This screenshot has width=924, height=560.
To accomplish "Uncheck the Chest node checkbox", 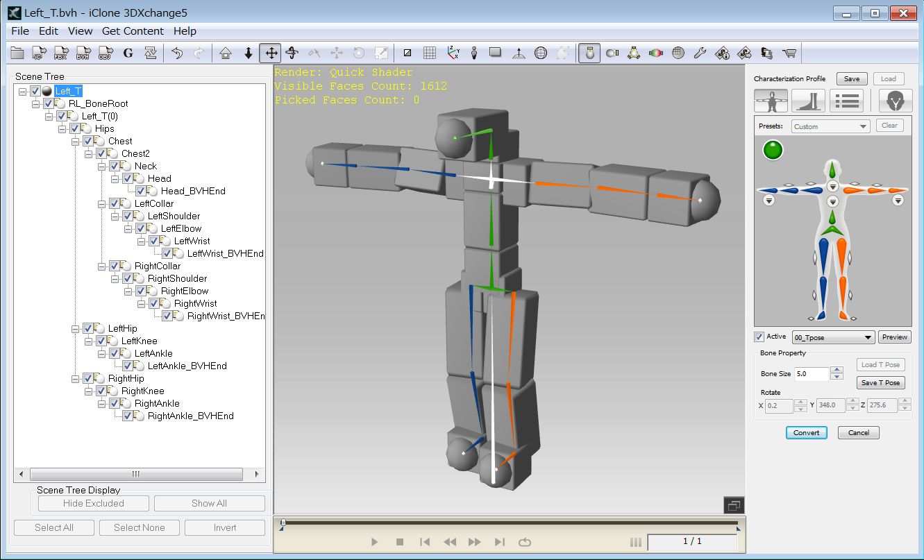I will [88, 141].
